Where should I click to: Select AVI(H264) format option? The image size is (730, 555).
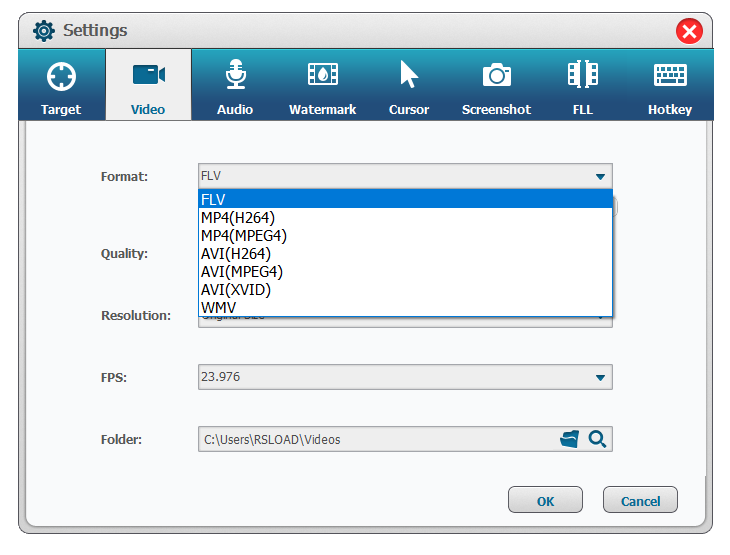pyautogui.click(x=405, y=254)
